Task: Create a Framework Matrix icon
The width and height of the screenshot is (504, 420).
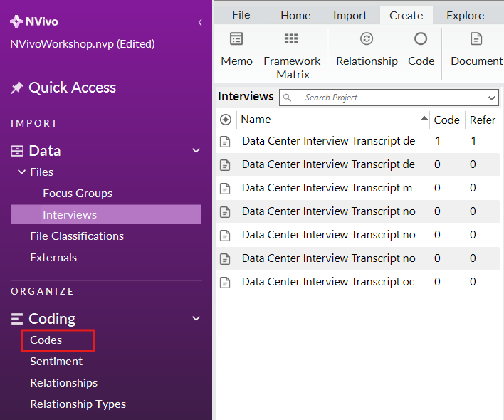Action: [291, 38]
